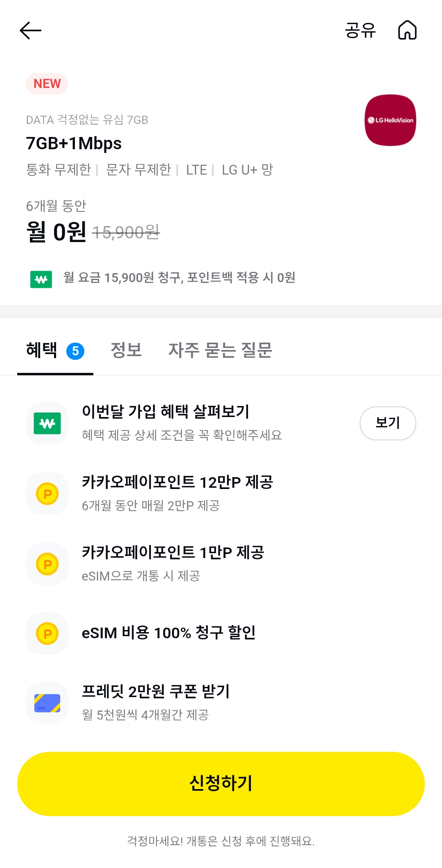This screenshot has width=442, height=868.
Task: Switch to the 정보 tab
Action: tap(126, 350)
